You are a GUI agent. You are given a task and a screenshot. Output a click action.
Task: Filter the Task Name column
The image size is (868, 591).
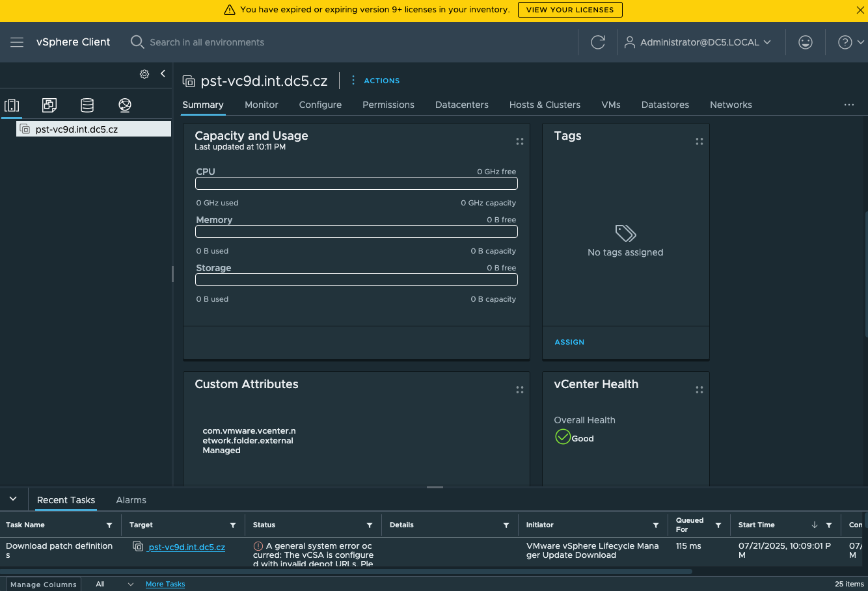point(109,525)
